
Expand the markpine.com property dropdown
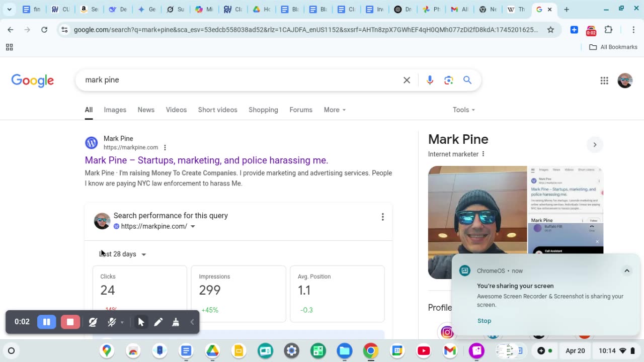click(x=193, y=226)
